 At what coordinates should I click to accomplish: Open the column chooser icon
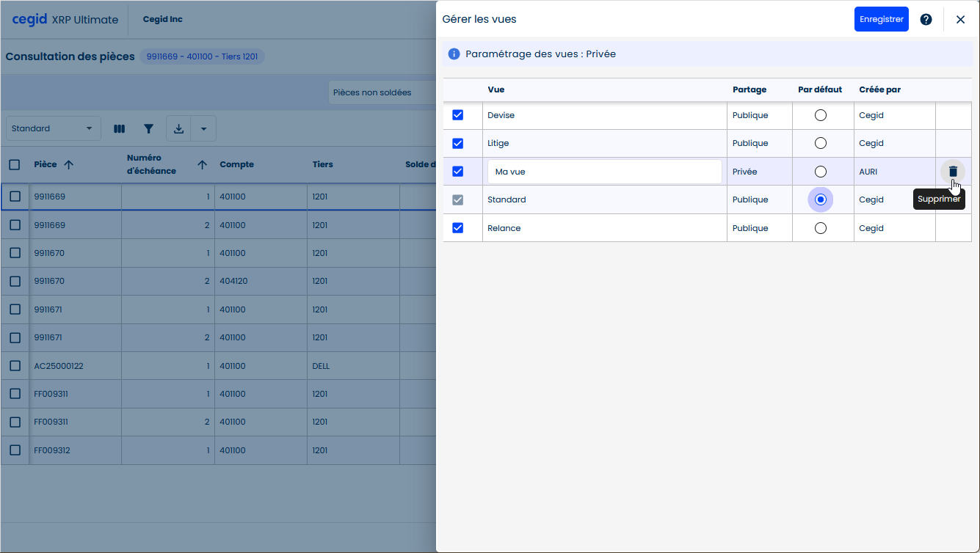click(x=119, y=129)
